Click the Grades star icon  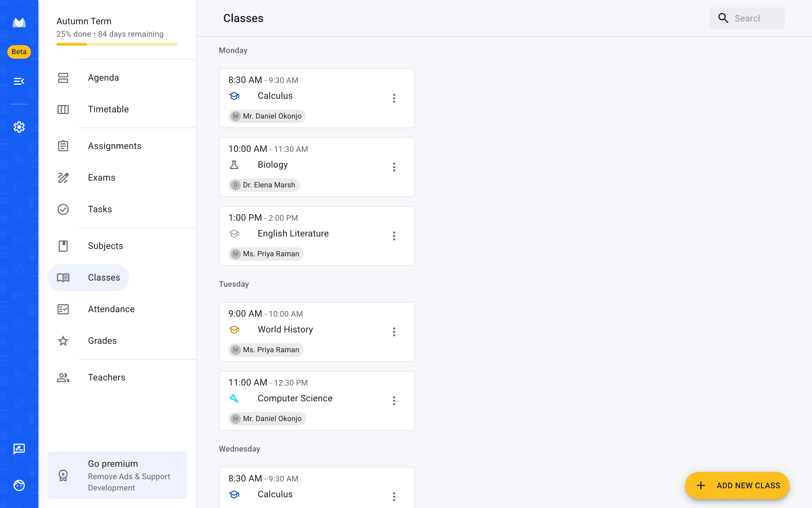click(x=63, y=341)
